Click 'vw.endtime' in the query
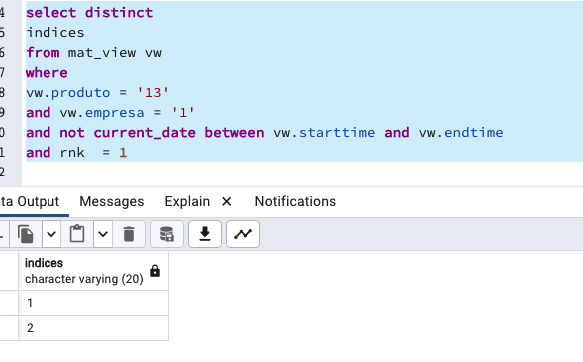 pyautogui.click(x=461, y=133)
